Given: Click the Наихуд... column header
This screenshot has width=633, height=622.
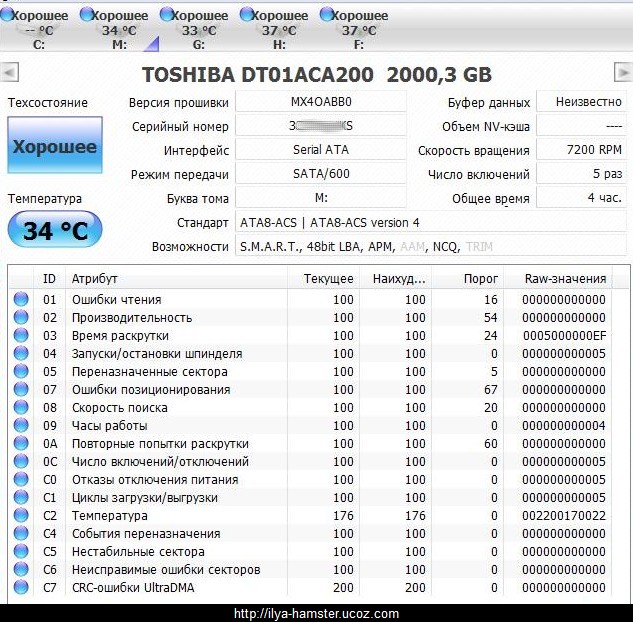Looking at the screenshot, I should click(395, 279).
